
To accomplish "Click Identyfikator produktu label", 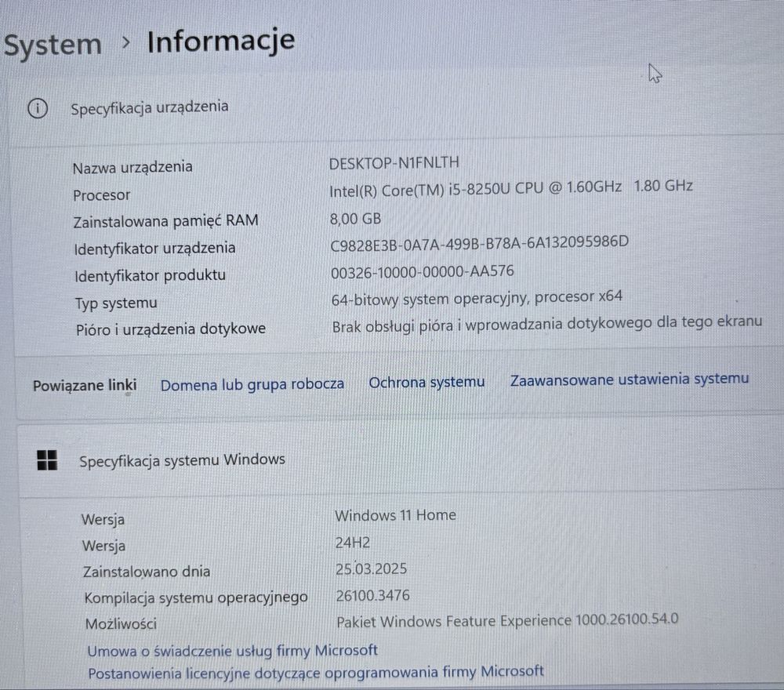I will [x=150, y=275].
